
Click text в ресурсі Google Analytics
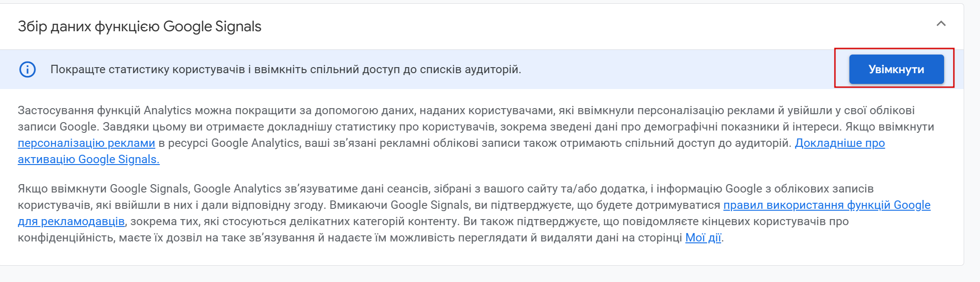click(229, 143)
